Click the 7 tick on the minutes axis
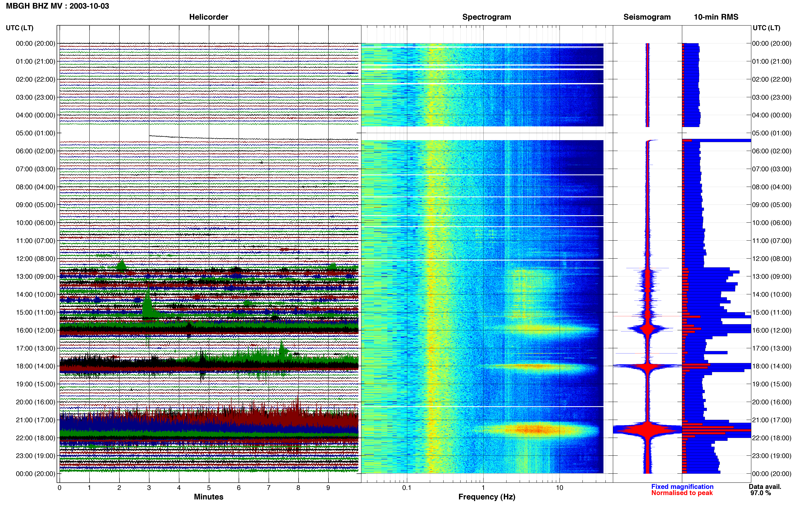The image size is (812, 508). pos(269,487)
